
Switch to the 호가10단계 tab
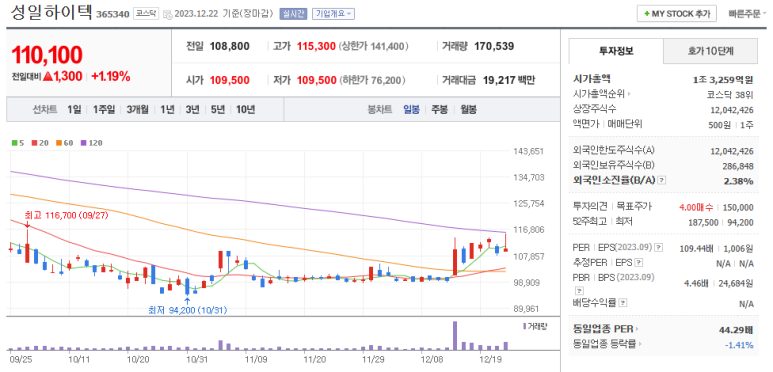710,51
